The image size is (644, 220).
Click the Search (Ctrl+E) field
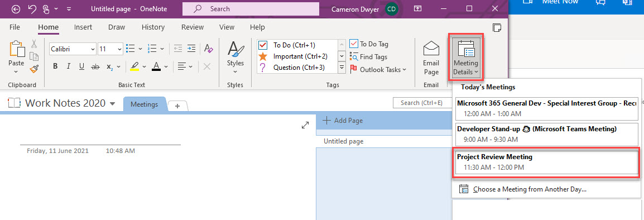422,103
